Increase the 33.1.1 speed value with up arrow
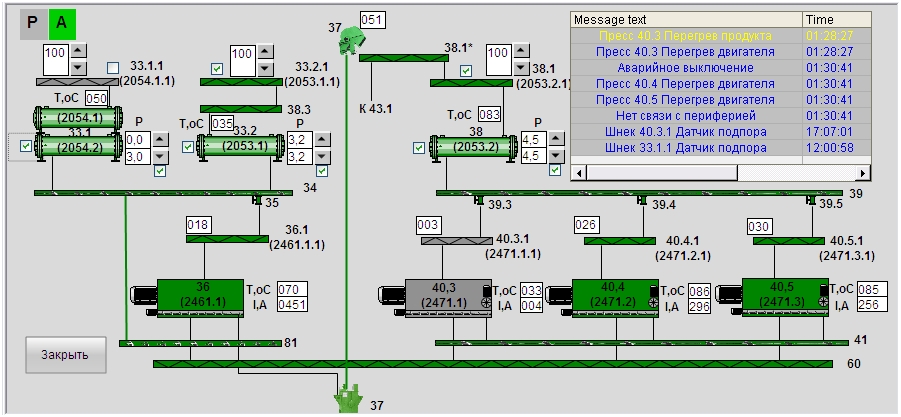Screen dimensions: 901x417 80,47
